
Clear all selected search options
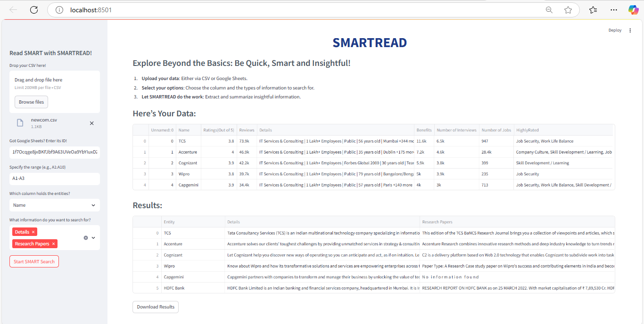[85, 237]
